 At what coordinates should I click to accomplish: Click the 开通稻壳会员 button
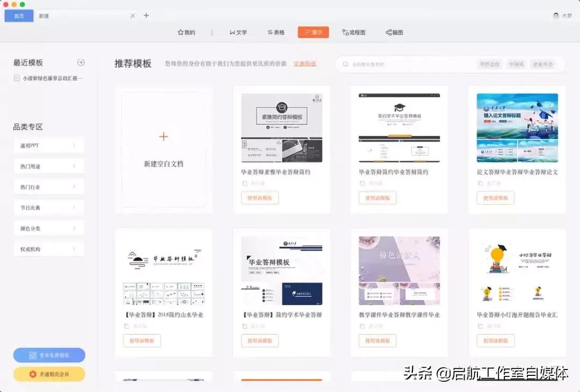tap(49, 374)
